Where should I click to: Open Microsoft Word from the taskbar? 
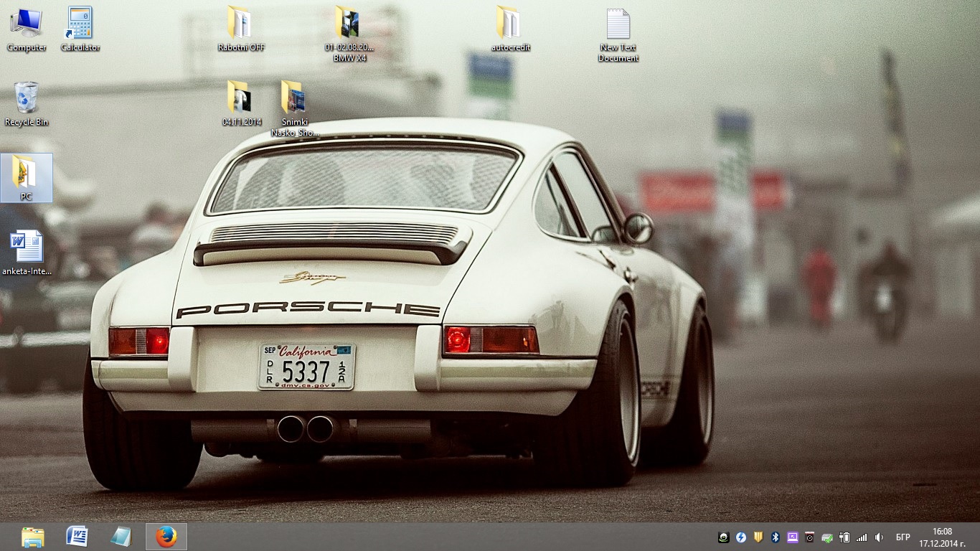pyautogui.click(x=77, y=537)
